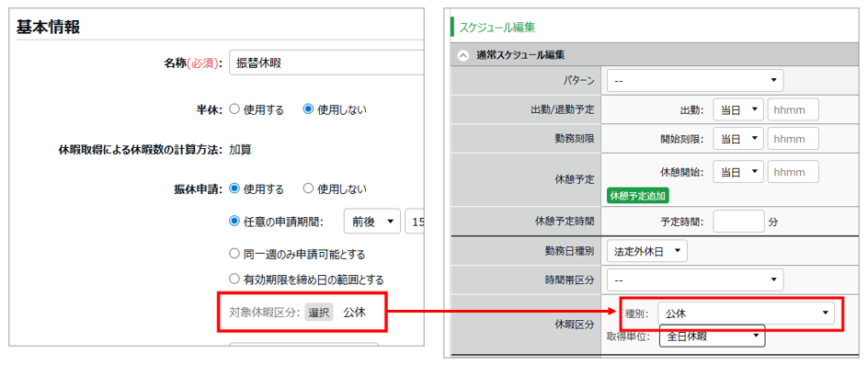The height and width of the screenshot is (365, 868).
Task: Click the 加算 calculation method value
Action: coord(240,150)
